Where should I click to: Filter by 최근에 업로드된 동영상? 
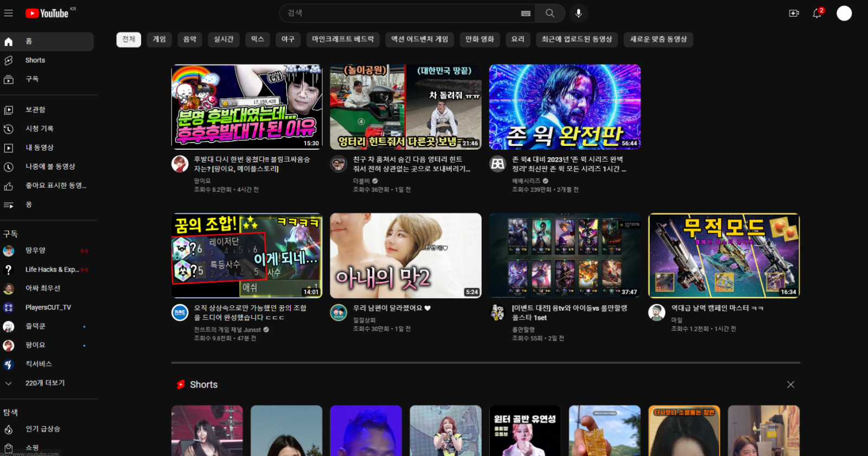click(x=577, y=40)
